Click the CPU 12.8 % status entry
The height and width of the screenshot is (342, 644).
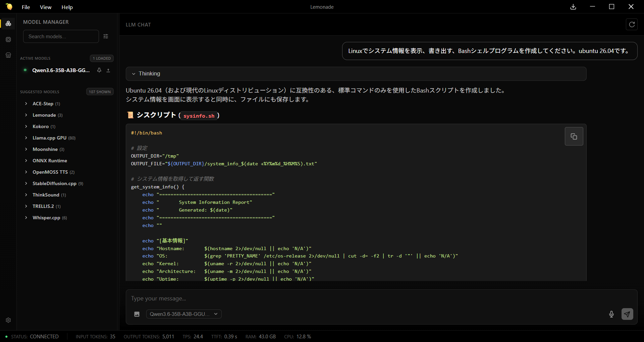coord(298,337)
